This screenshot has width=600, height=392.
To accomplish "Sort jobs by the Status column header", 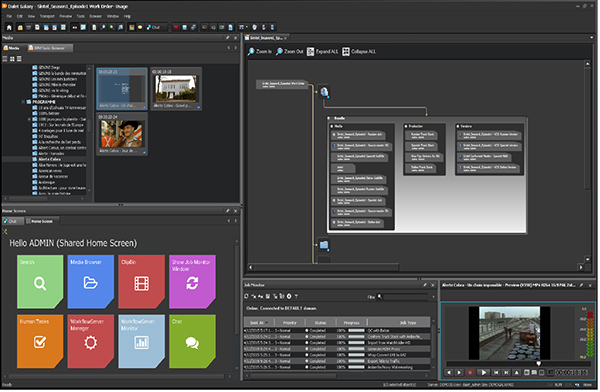I will point(320,322).
